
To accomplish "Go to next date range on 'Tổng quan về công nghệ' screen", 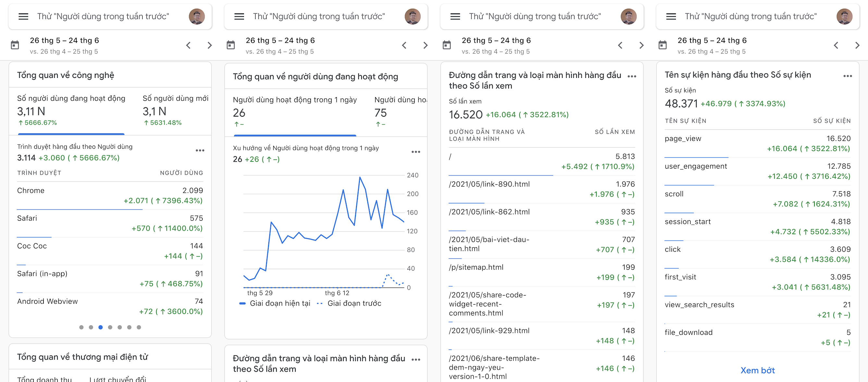I will [x=210, y=45].
